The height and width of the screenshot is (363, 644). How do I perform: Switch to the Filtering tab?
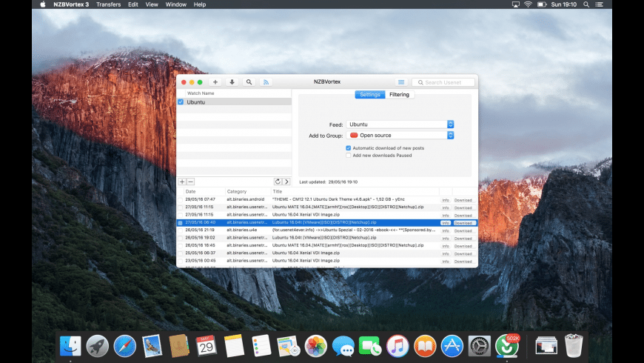click(x=399, y=95)
